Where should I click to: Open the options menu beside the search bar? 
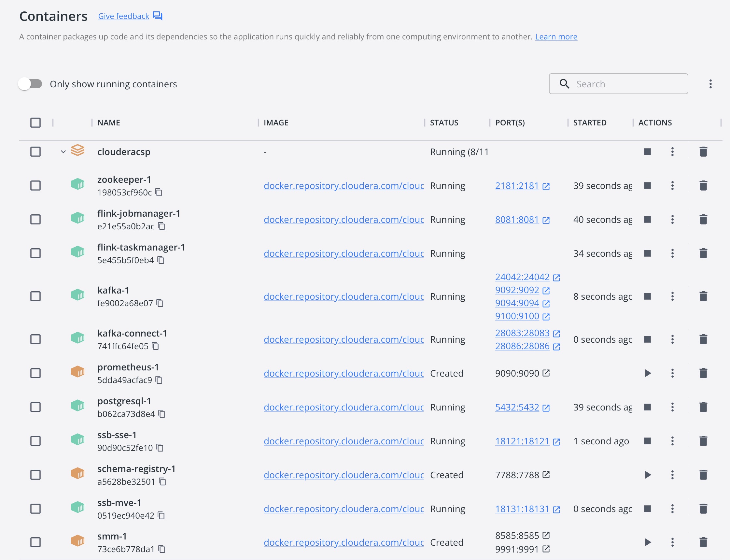click(710, 84)
